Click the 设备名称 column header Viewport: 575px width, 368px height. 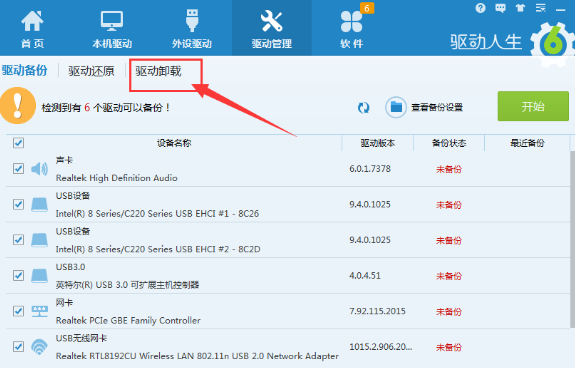coord(174,143)
